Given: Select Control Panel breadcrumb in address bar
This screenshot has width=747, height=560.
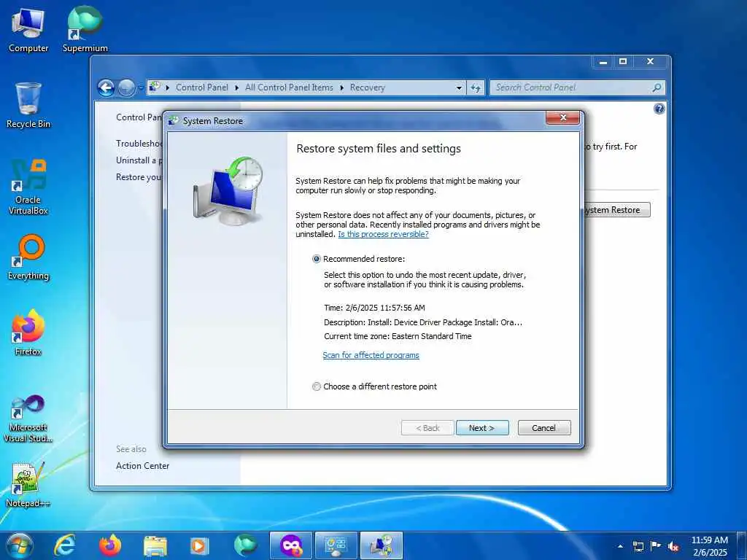Looking at the screenshot, I should tap(201, 87).
